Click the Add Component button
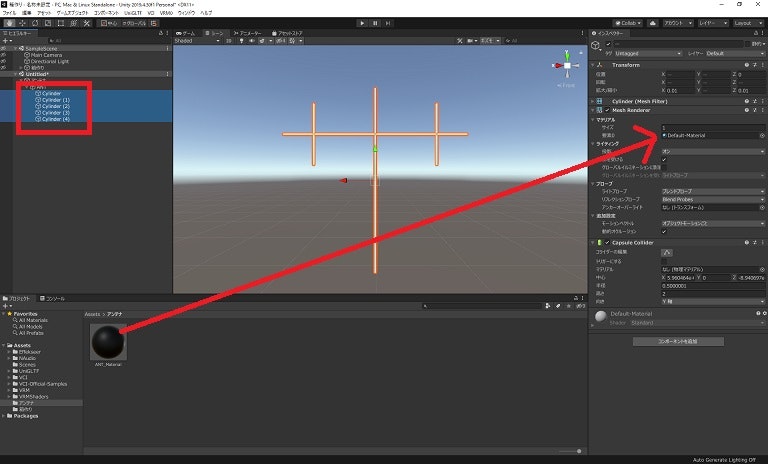This screenshot has height=464, width=768. (678, 342)
